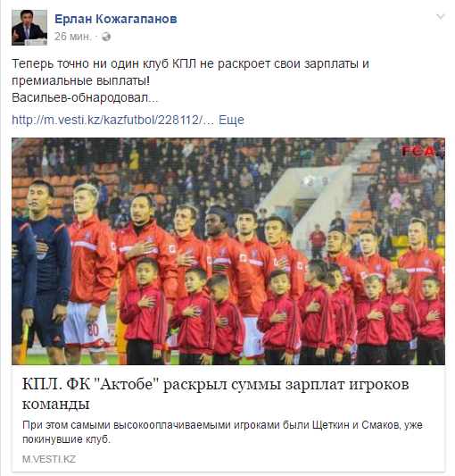Open headline about ФК "Актобе" salaries
This screenshot has height=476, width=455.
pyautogui.click(x=215, y=394)
